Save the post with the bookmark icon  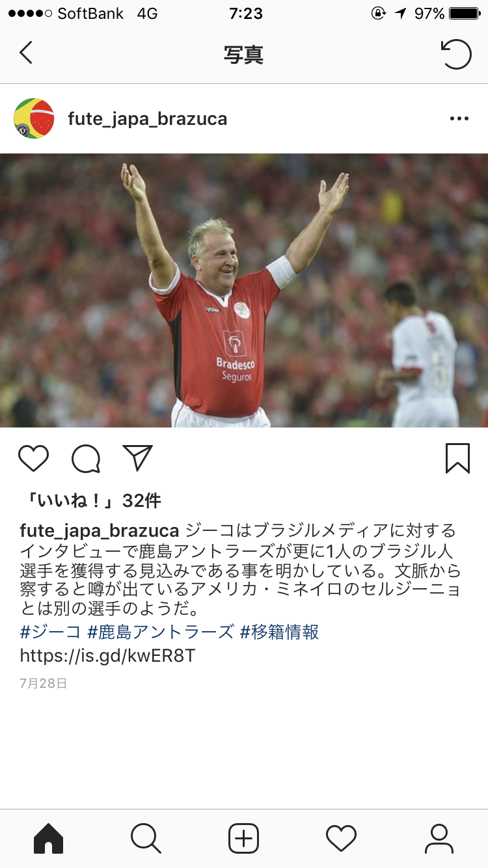[x=458, y=458]
